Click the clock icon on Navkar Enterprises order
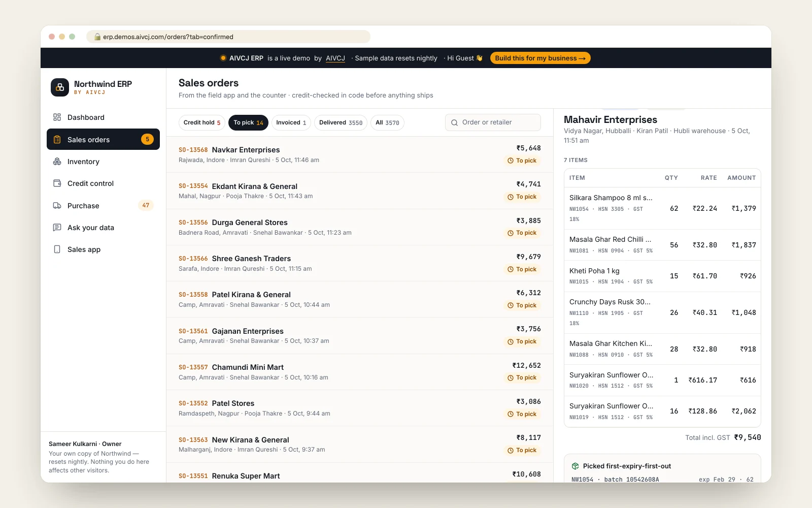 tap(511, 161)
